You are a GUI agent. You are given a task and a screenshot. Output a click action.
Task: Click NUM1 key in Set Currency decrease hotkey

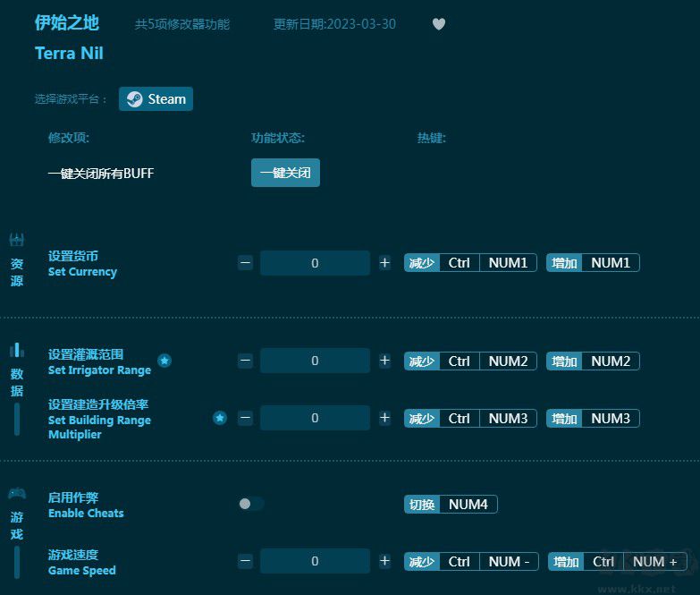click(x=508, y=263)
